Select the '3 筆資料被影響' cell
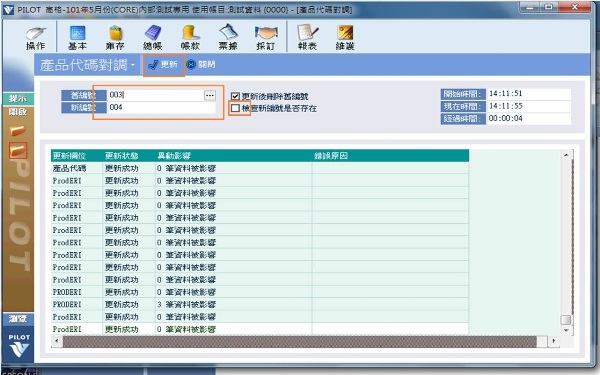This screenshot has height=375, width=600. (x=234, y=305)
